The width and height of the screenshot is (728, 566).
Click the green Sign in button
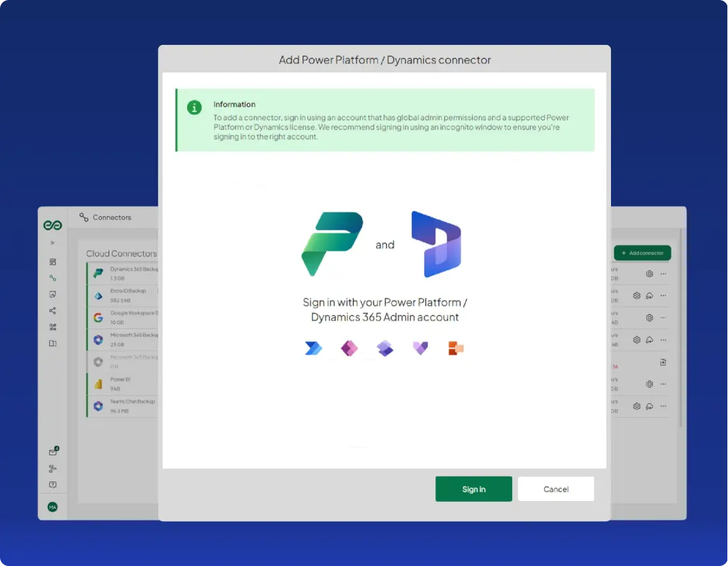pos(474,489)
